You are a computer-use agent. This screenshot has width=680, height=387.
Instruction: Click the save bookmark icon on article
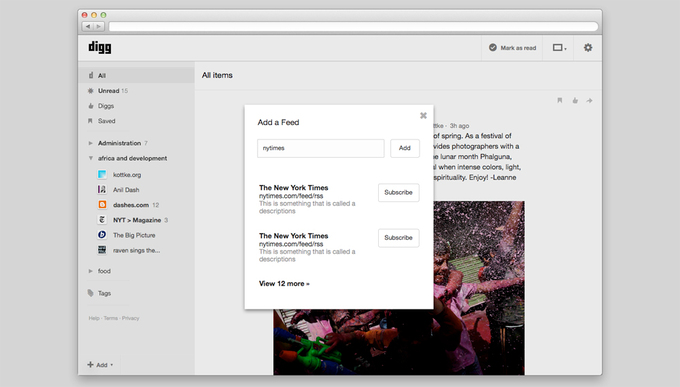[559, 101]
